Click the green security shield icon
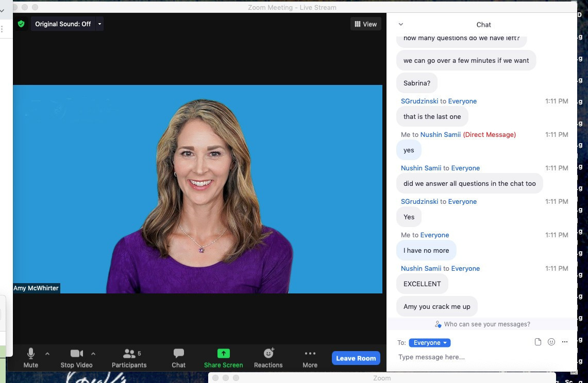This screenshot has width=588, height=383. [x=21, y=24]
